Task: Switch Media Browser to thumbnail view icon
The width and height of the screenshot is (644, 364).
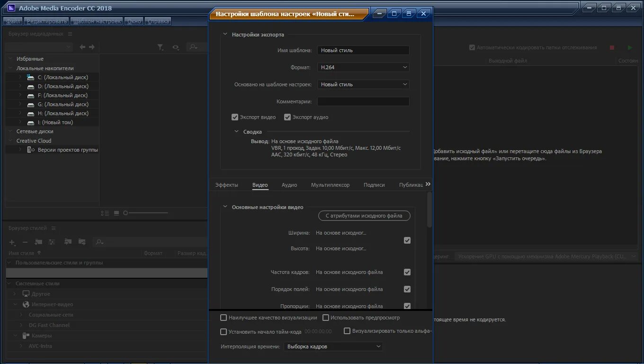Action: [116, 213]
